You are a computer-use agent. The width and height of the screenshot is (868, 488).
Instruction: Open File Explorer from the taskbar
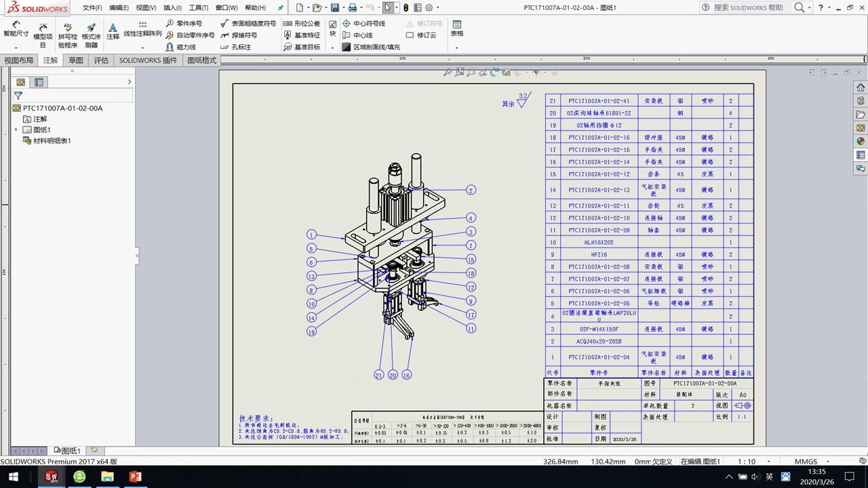point(107,477)
